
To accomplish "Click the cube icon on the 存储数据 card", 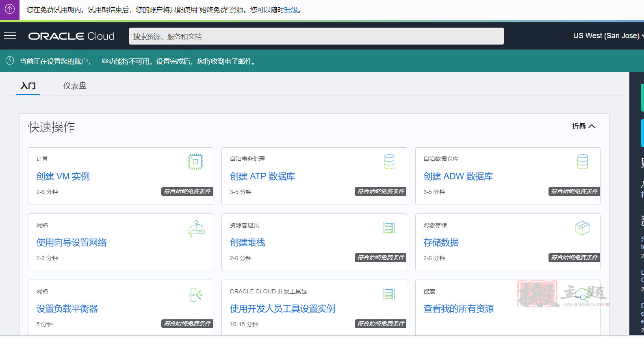I will click(583, 228).
